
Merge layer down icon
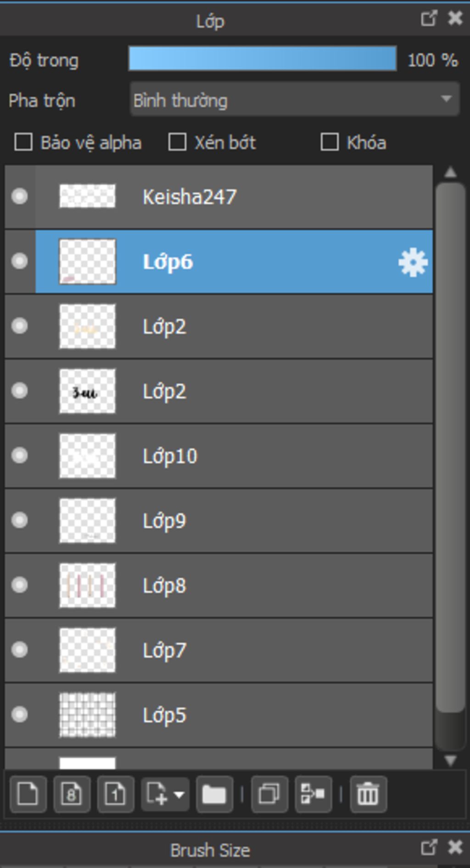(x=313, y=794)
